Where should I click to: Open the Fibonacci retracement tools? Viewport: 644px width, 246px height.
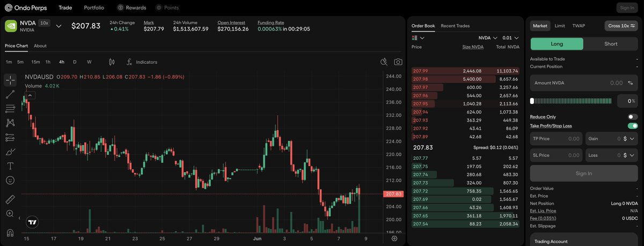(10, 108)
